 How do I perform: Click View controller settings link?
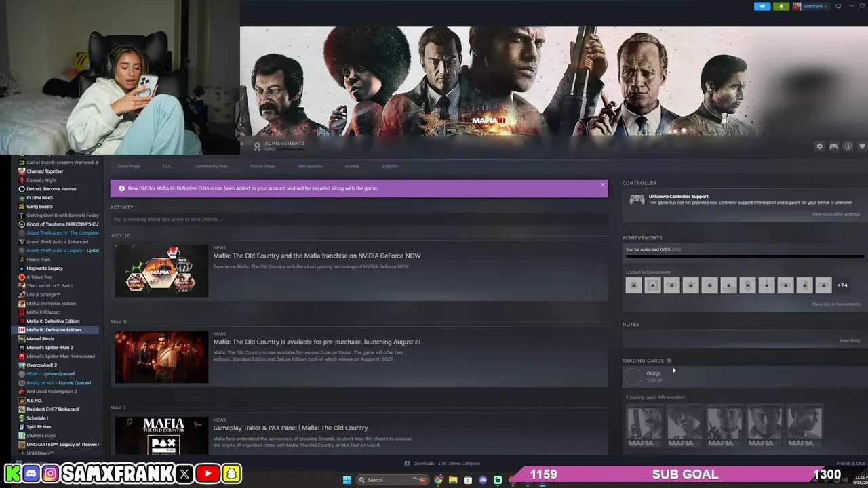[835, 214]
